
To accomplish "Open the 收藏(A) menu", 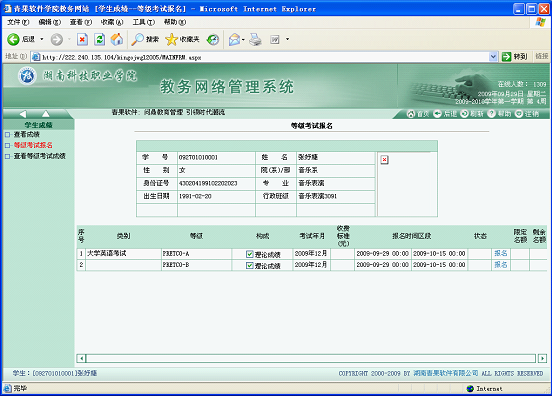I will pyautogui.click(x=112, y=22).
